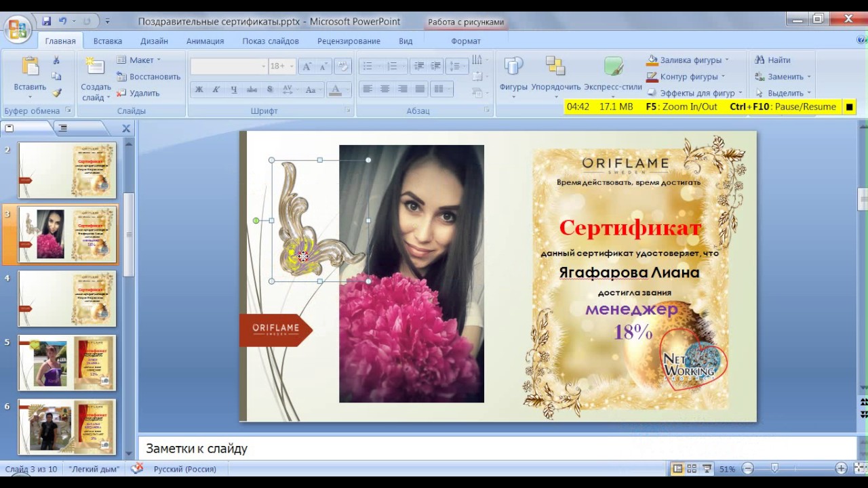Click the Удалить delete slide button
The height and width of the screenshot is (488, 868).
[x=138, y=93]
